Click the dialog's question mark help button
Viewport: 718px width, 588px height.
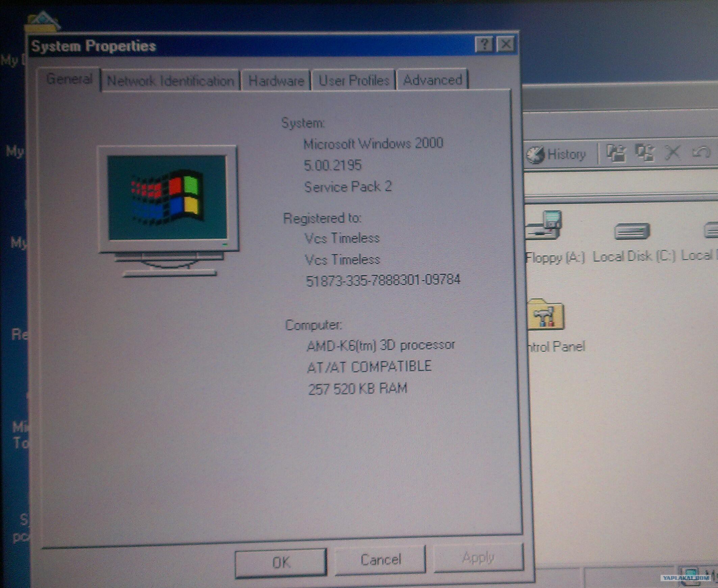[484, 44]
